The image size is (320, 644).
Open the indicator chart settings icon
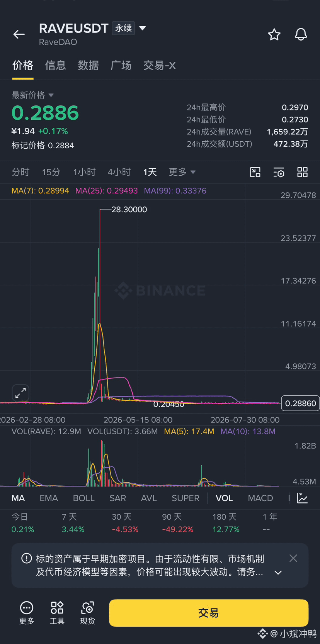click(x=302, y=498)
